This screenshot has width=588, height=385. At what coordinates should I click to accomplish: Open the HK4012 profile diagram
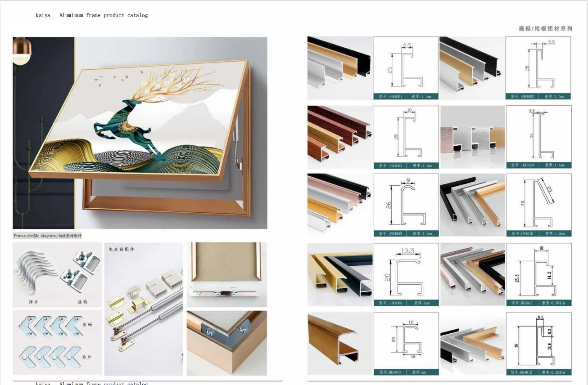(538, 341)
